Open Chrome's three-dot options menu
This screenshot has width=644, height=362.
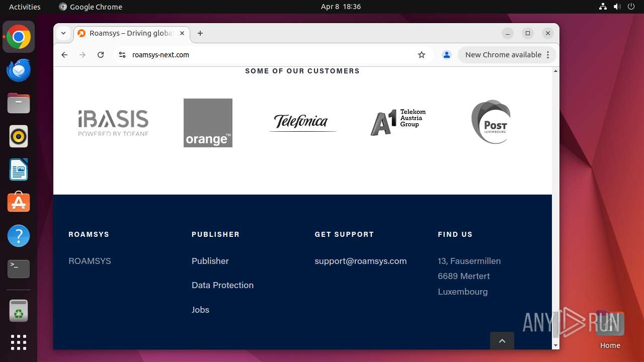point(548,55)
